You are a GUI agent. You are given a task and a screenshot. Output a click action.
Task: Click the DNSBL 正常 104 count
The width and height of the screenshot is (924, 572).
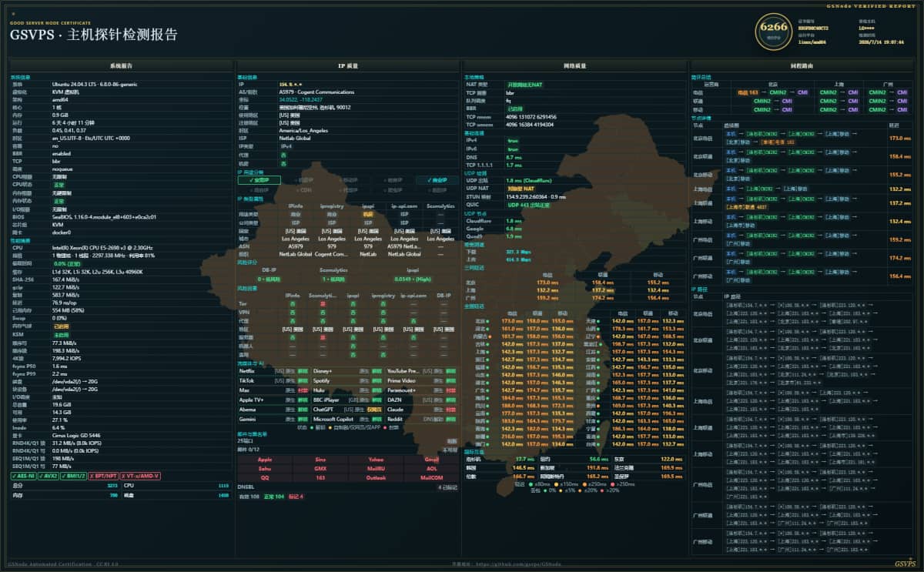point(274,497)
